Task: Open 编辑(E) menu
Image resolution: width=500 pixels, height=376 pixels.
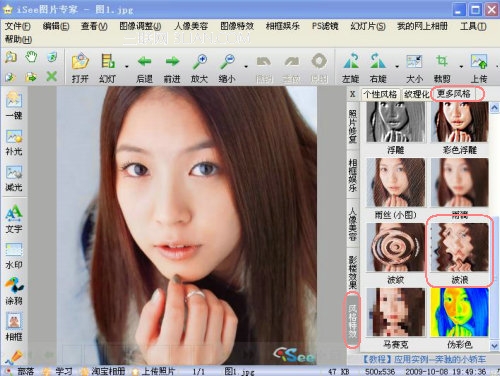Action: [56, 26]
